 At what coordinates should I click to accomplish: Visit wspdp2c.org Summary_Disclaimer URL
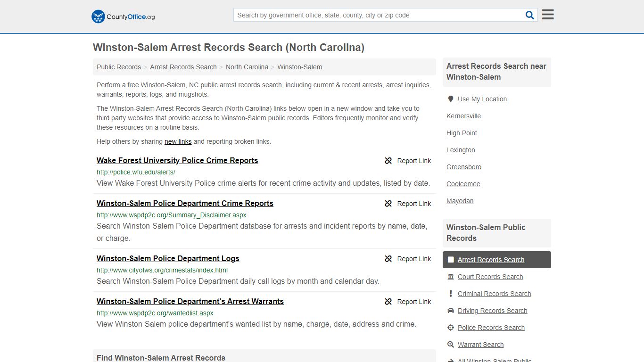point(172,215)
